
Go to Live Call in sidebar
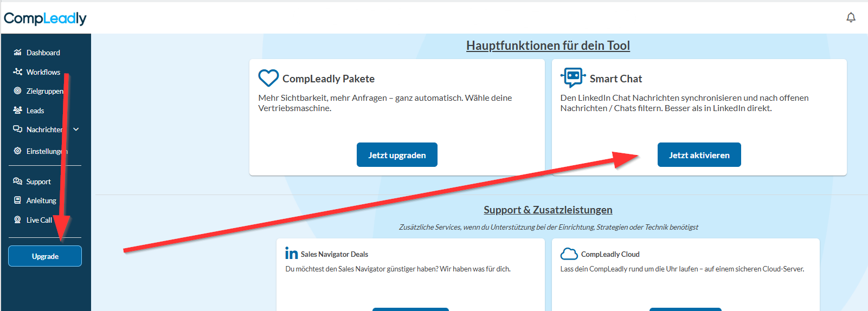pos(38,220)
